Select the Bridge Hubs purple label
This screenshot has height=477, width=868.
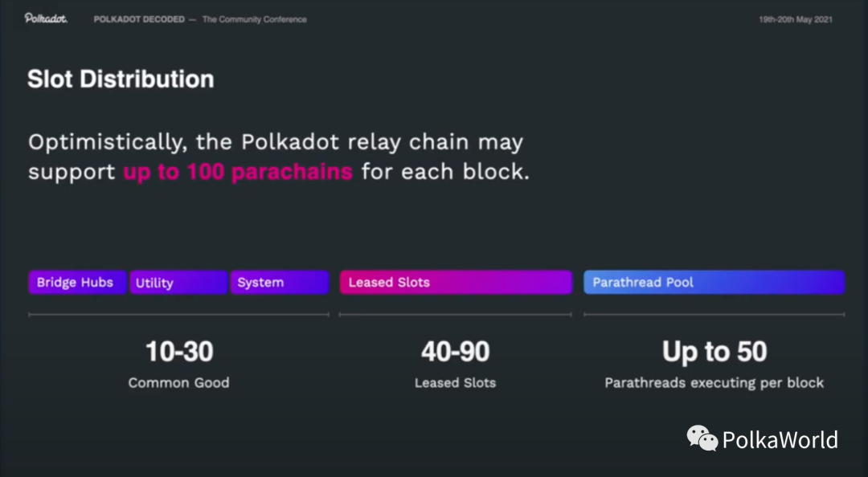[77, 283]
